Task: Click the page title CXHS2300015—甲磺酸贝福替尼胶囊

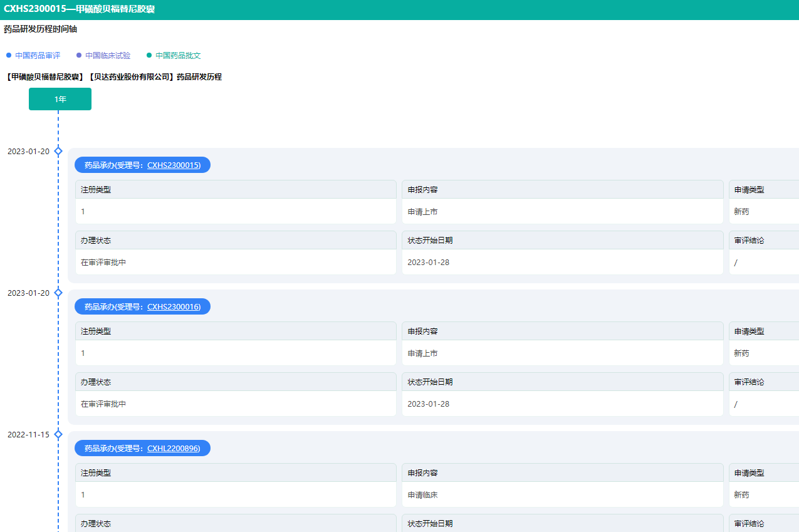Action: pos(80,9)
